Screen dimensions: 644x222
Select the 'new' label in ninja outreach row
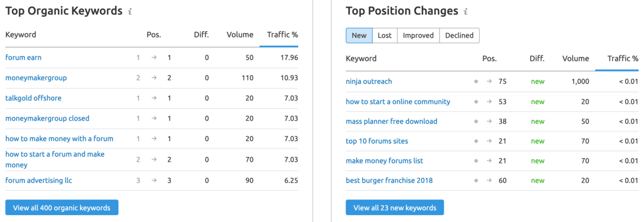[x=538, y=82]
